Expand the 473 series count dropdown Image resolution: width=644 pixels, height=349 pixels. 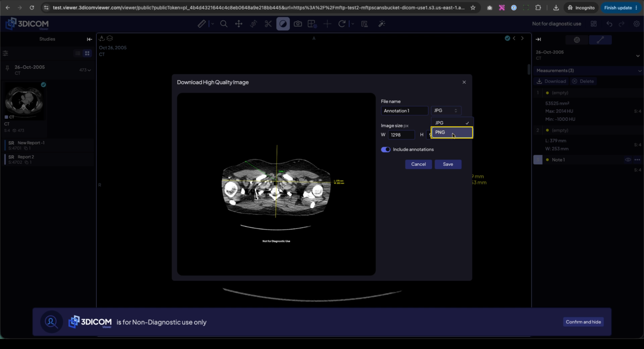85,70
